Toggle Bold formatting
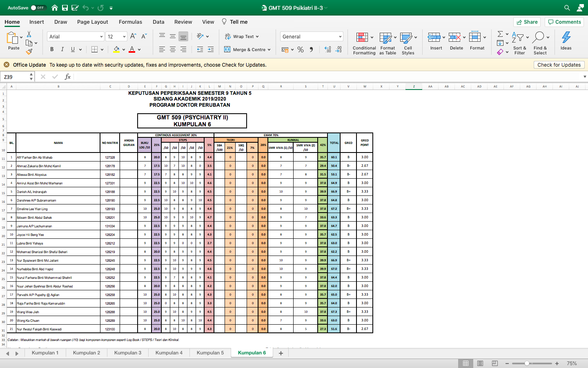Viewport: 588px width, 368px height. [x=52, y=49]
